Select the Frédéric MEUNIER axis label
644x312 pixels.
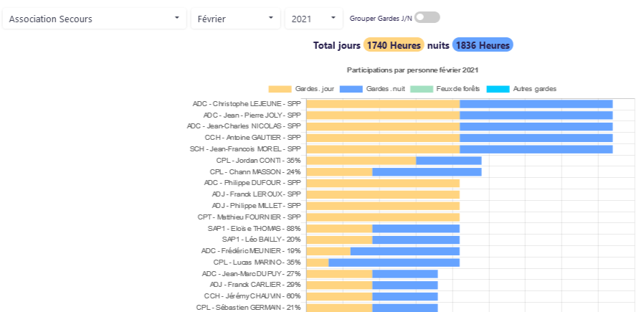click(x=251, y=251)
